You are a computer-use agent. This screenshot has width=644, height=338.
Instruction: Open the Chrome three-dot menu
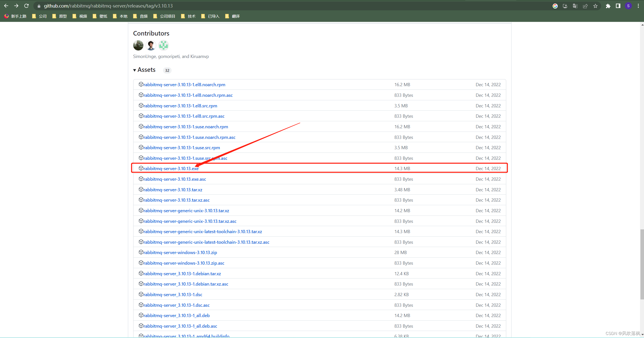[x=638, y=6]
